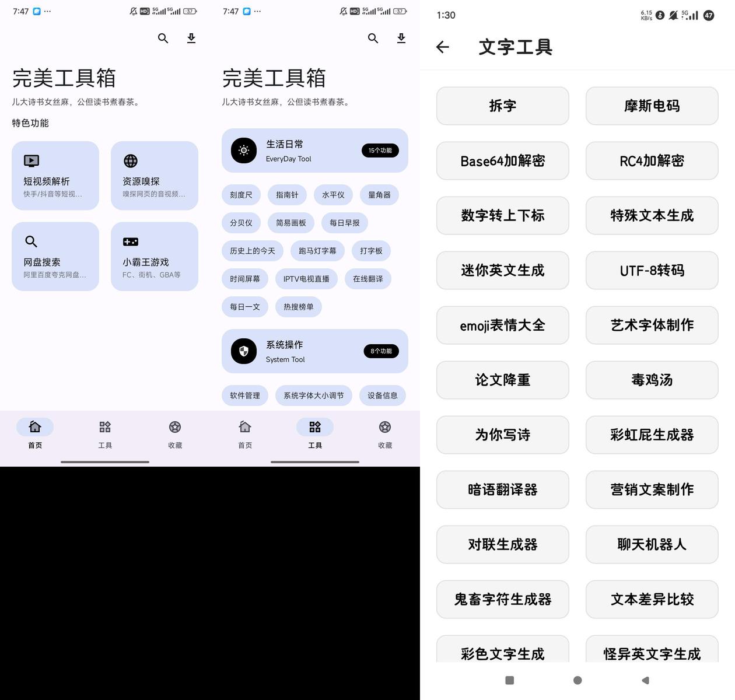Open the 短视频解析 feature card

(x=55, y=175)
